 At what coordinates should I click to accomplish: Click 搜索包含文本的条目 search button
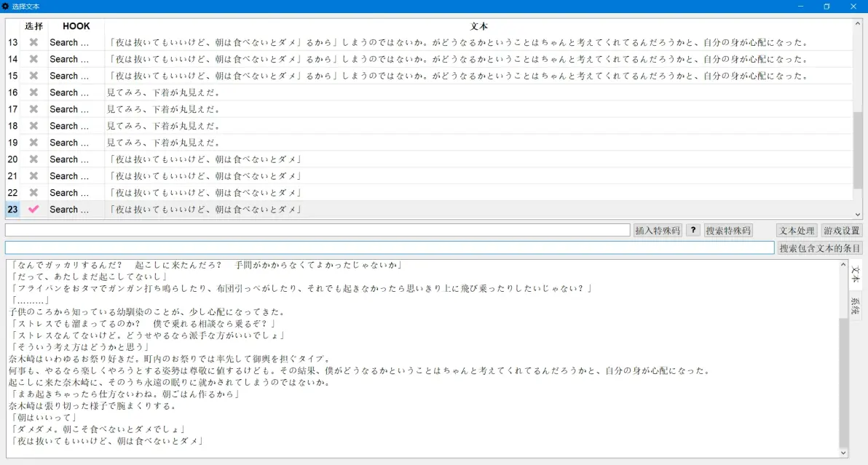[820, 248]
